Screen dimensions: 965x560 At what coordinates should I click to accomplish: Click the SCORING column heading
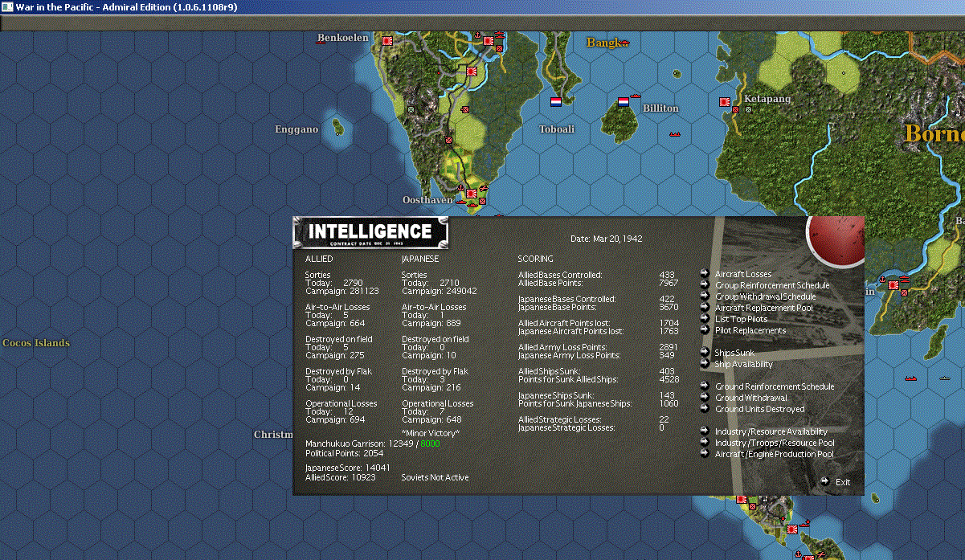(535, 259)
